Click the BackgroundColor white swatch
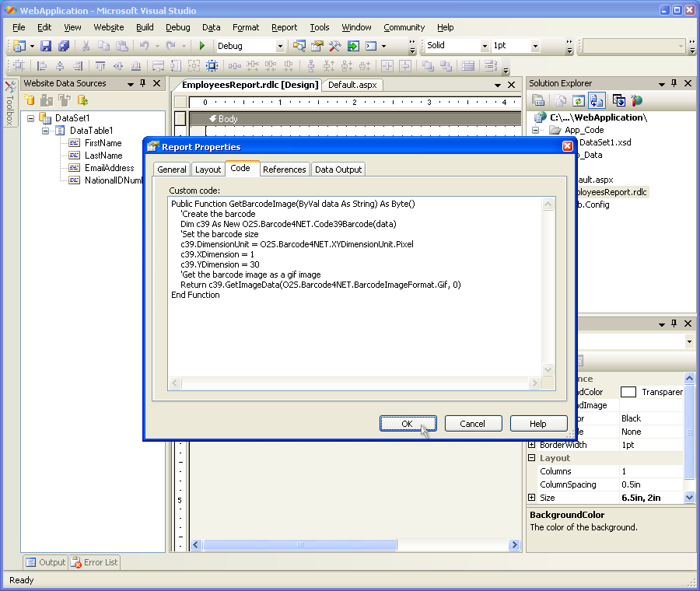This screenshot has width=700, height=591. point(628,393)
